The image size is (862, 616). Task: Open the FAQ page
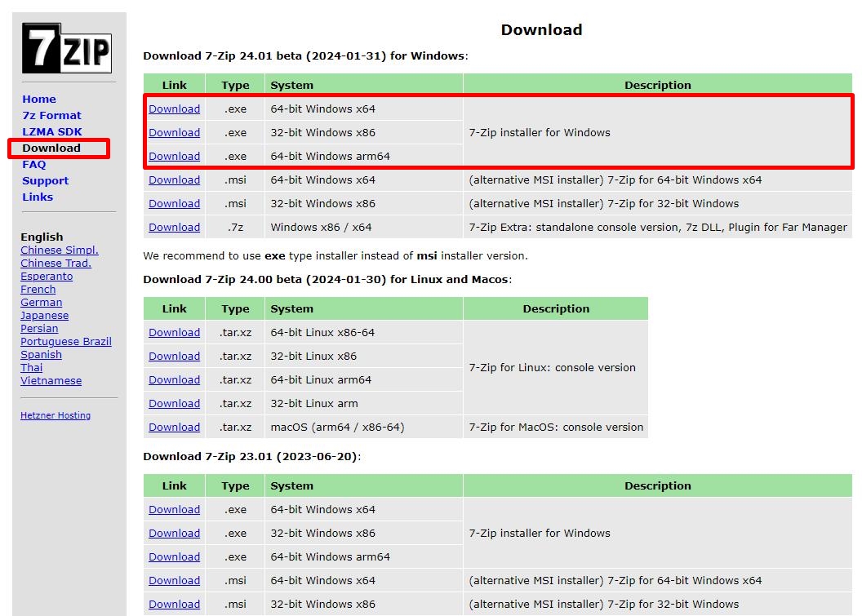tap(33, 164)
